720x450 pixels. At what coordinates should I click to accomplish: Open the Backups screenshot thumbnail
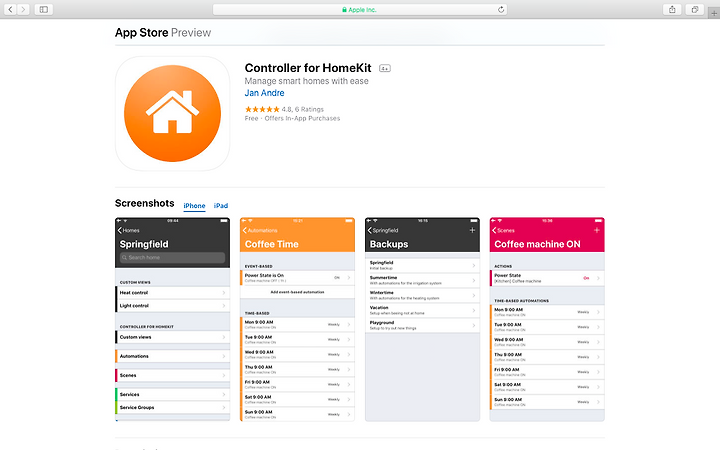click(422, 319)
